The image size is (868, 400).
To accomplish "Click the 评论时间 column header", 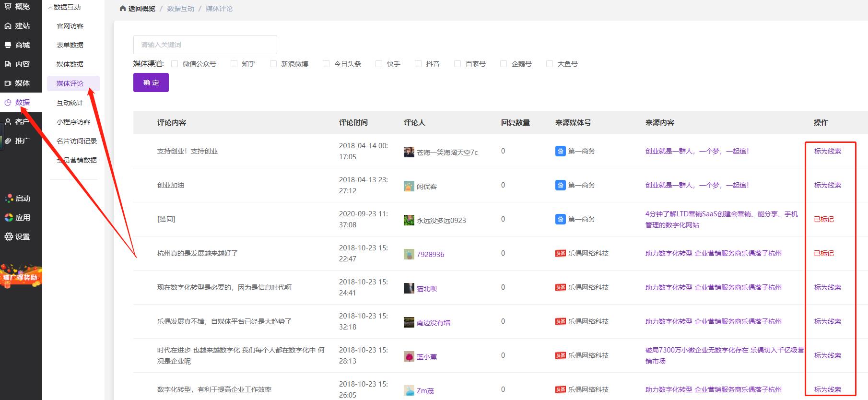I will click(x=353, y=123).
